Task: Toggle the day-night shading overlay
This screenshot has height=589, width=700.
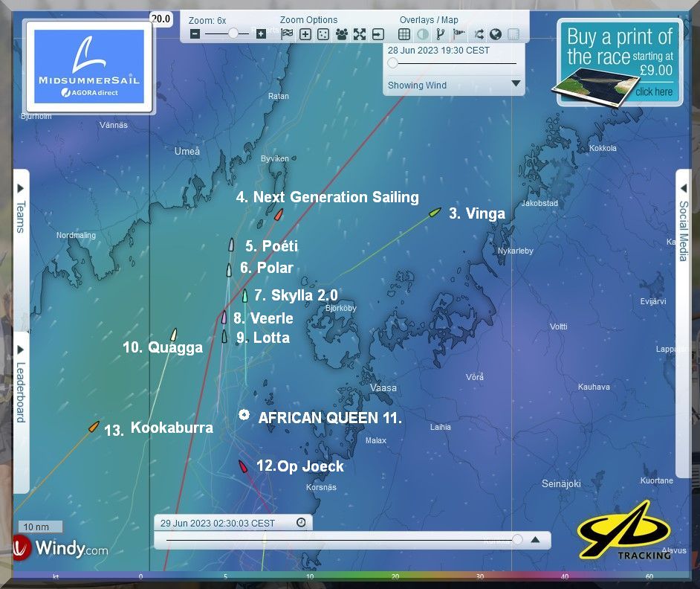Action: coord(422,33)
